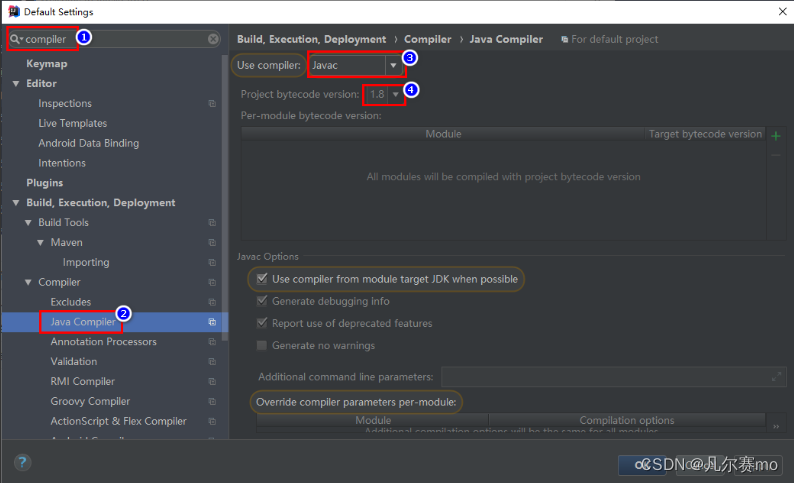Click Module column header in bytecode table

click(x=443, y=134)
